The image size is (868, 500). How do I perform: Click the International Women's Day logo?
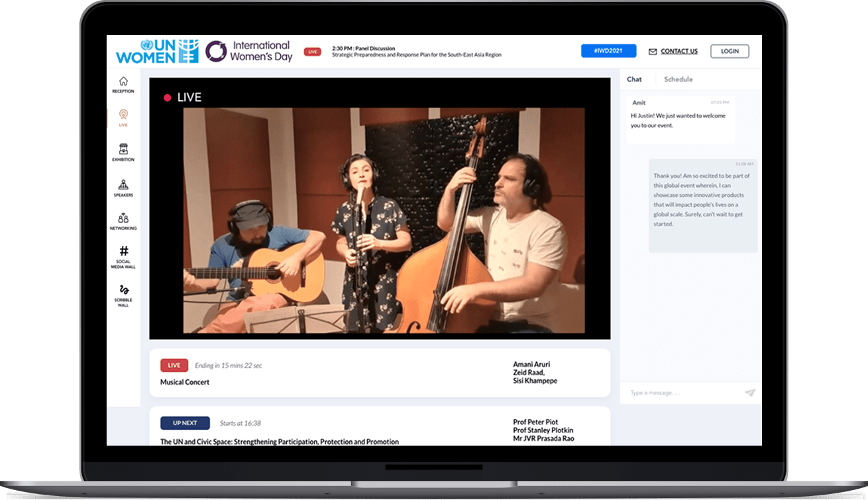click(248, 51)
